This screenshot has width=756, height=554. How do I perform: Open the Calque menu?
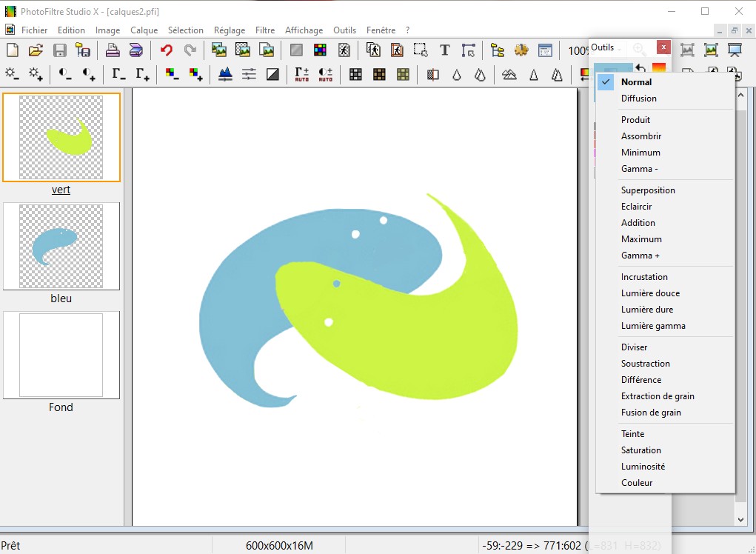tap(144, 30)
